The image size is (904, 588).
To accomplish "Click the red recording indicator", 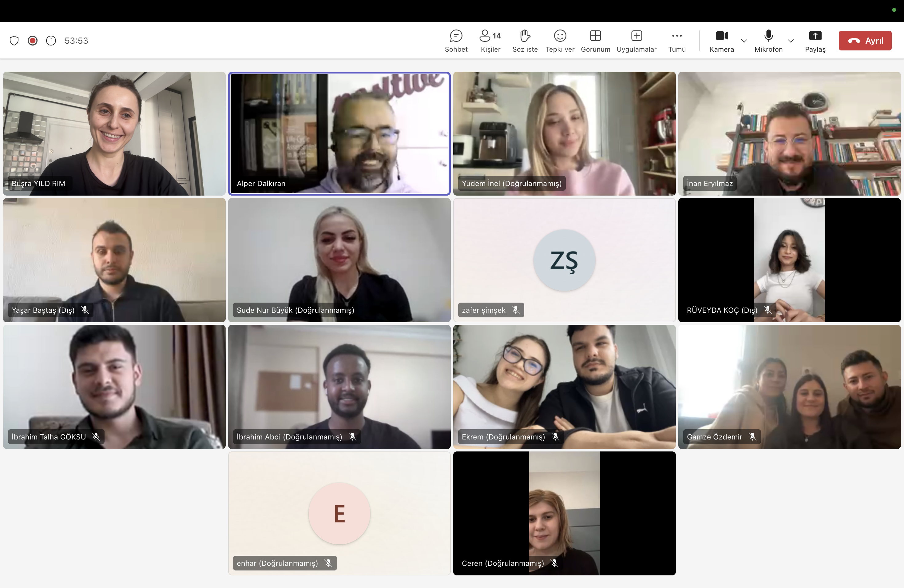I will point(33,41).
